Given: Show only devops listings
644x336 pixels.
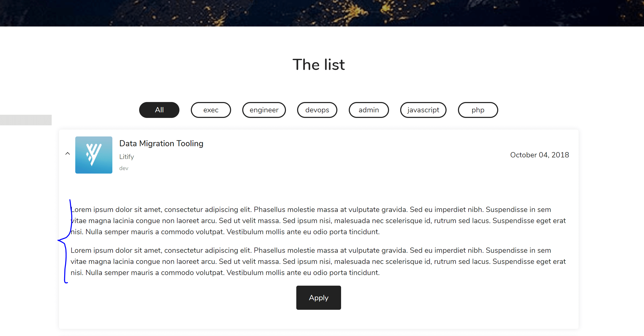Looking at the screenshot, I should click(317, 110).
